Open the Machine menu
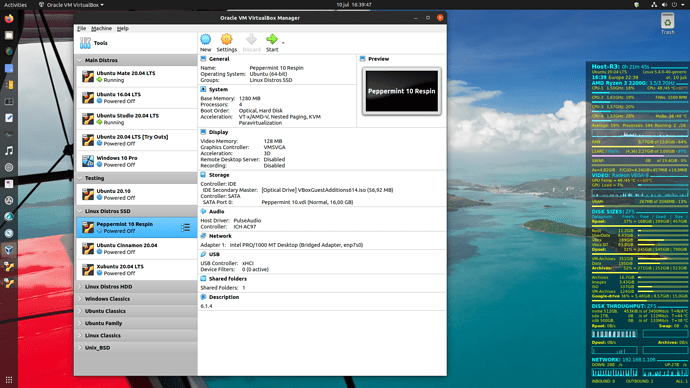 [x=101, y=29]
